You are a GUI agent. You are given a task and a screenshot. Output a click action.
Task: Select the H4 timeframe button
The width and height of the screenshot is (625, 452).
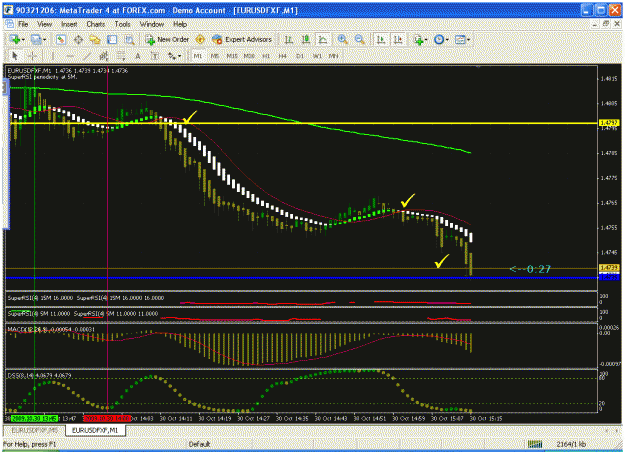[283, 56]
